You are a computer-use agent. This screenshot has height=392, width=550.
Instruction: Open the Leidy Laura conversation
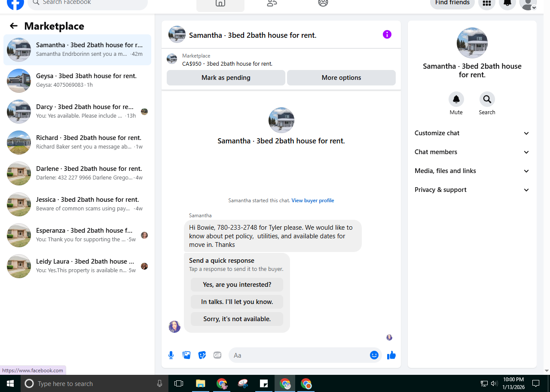click(x=77, y=266)
